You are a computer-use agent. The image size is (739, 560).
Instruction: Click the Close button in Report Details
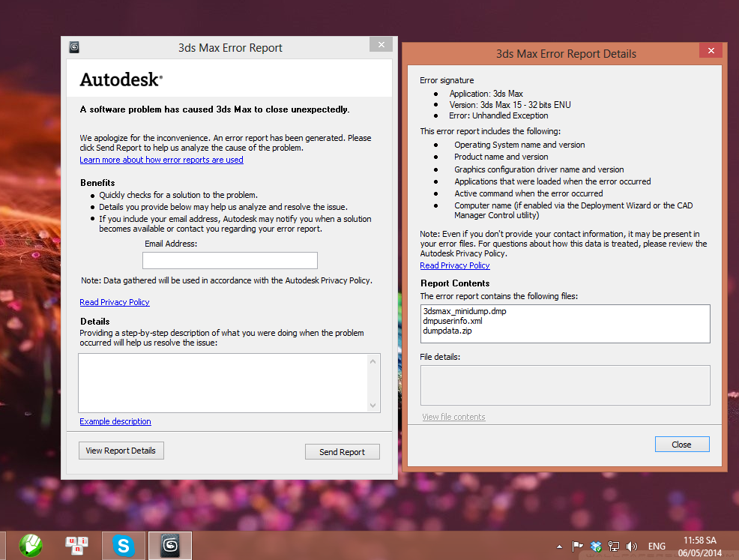[682, 445]
